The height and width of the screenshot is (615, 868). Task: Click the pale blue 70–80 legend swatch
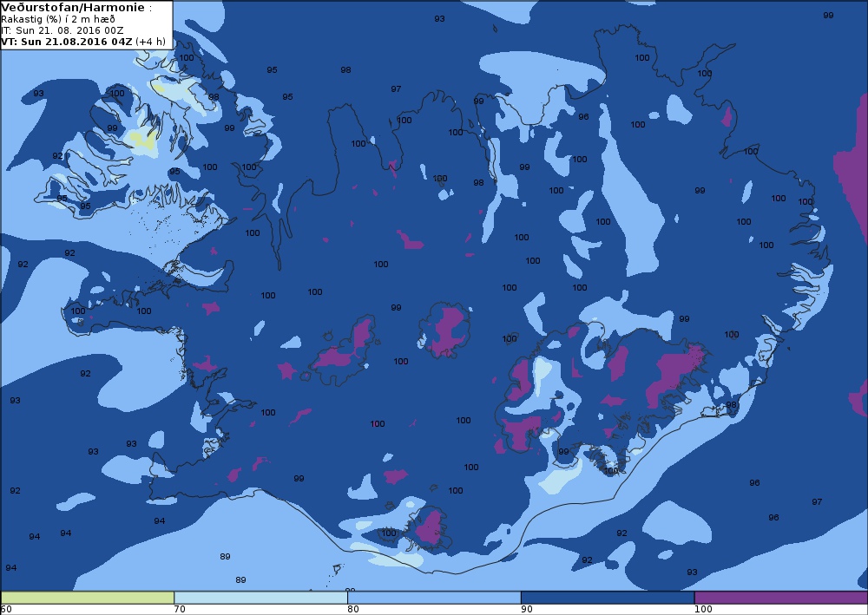260,598
